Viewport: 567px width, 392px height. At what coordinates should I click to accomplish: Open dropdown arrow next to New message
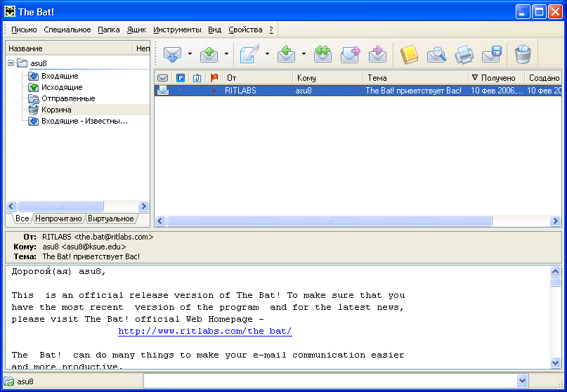tap(267, 54)
